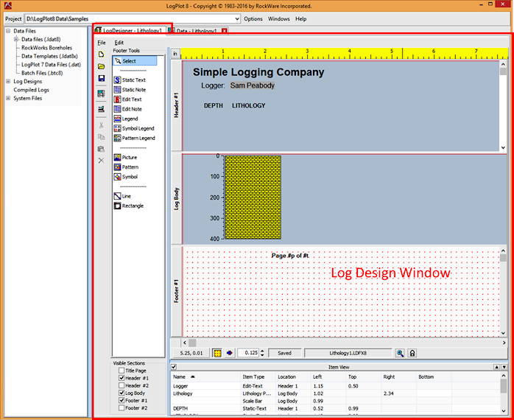This screenshot has height=420, width=514.
Task: Enable the Title Page section checkbox
Action: pos(122,371)
